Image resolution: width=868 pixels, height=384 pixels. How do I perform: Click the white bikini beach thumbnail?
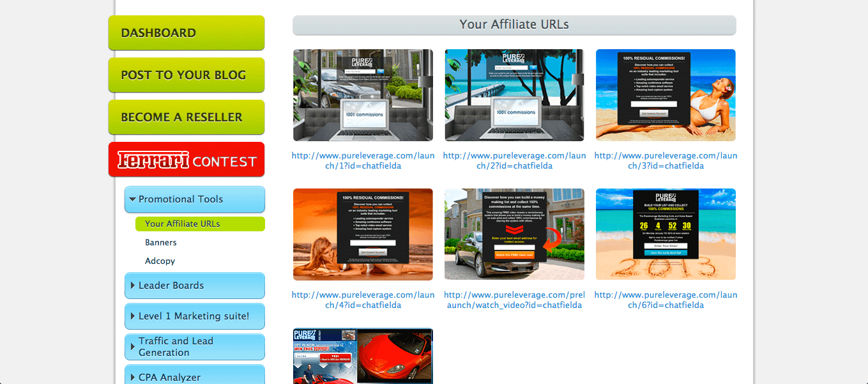click(x=666, y=95)
